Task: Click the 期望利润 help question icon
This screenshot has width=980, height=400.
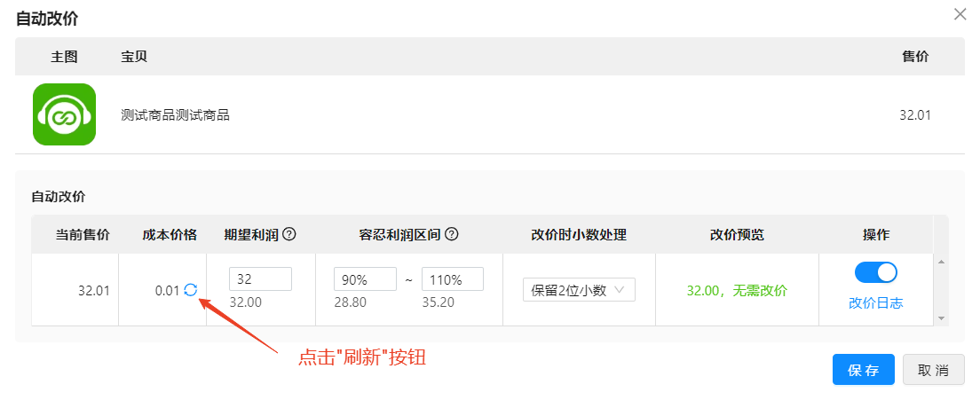Action: tap(288, 235)
